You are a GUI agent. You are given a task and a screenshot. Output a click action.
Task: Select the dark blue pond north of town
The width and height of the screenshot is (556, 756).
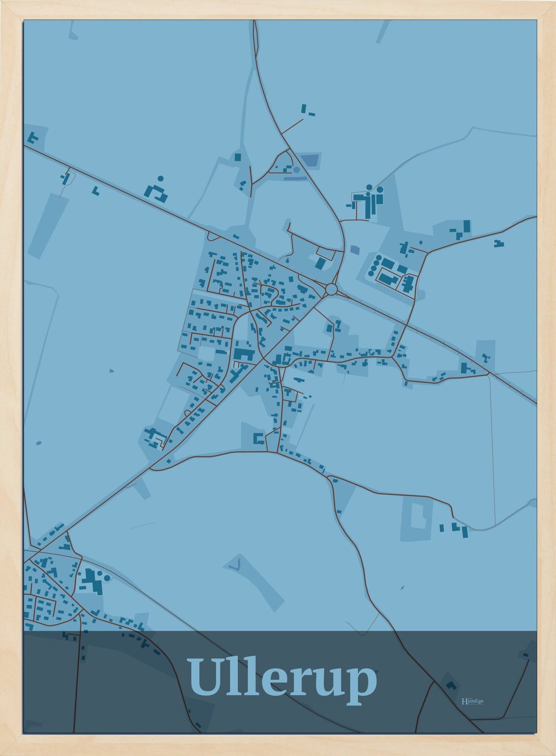point(311,160)
